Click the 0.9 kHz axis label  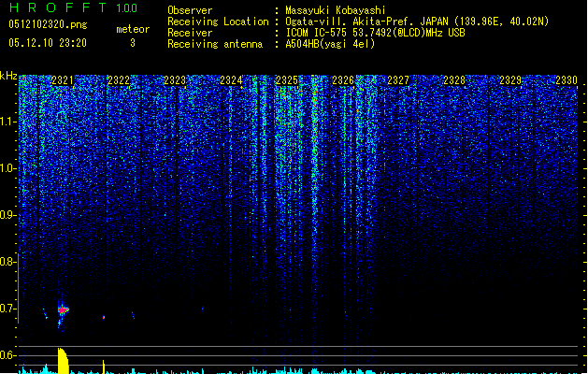click(x=7, y=215)
